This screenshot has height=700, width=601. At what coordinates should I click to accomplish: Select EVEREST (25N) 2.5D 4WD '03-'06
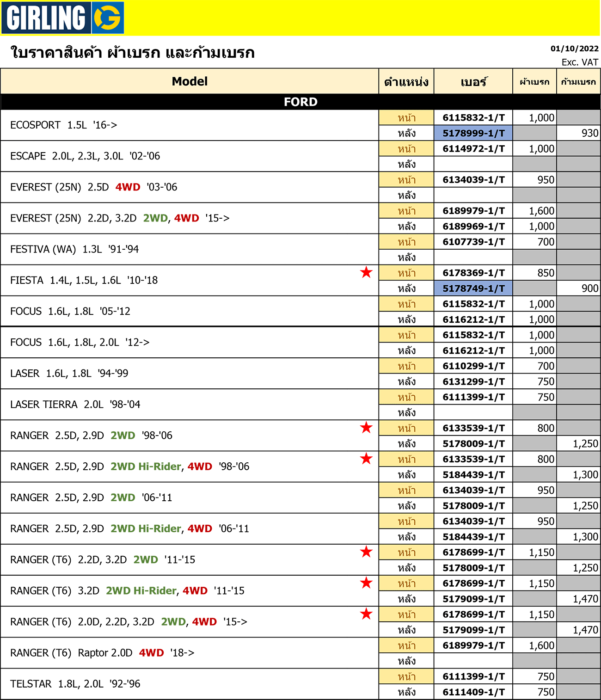point(190,187)
